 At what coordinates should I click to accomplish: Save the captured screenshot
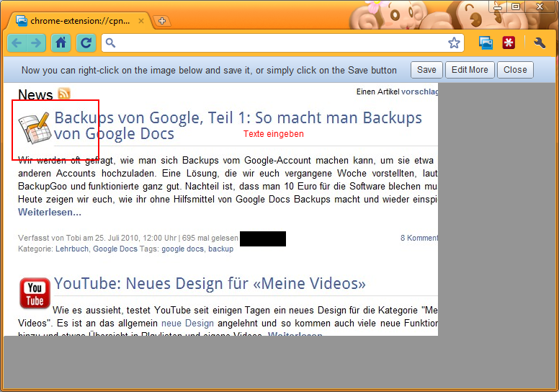pyautogui.click(x=426, y=70)
